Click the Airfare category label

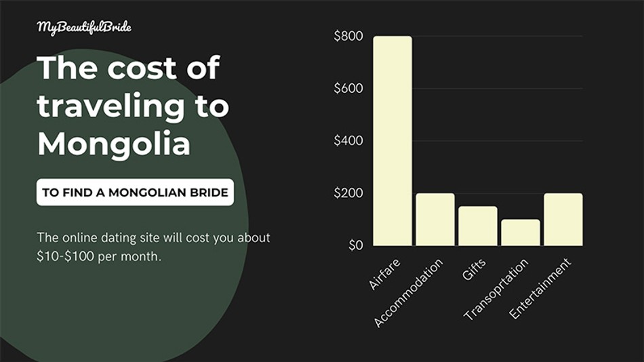pos(384,274)
